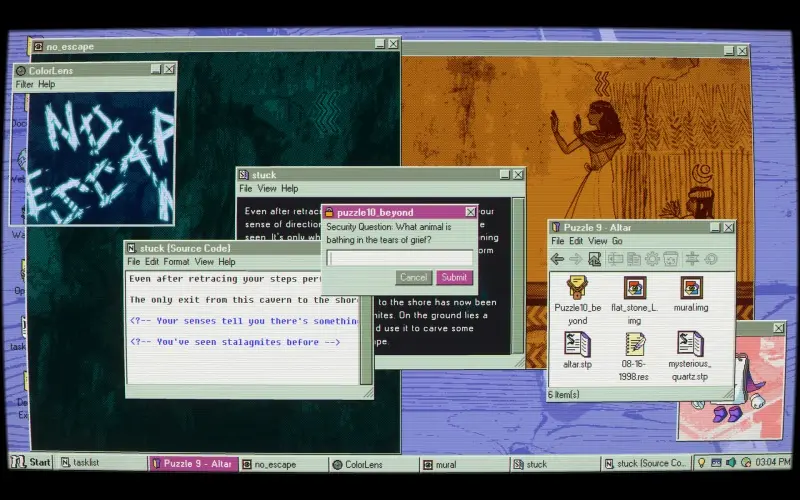
Task: Open the Filter menu in ColorLens
Action: (x=24, y=85)
